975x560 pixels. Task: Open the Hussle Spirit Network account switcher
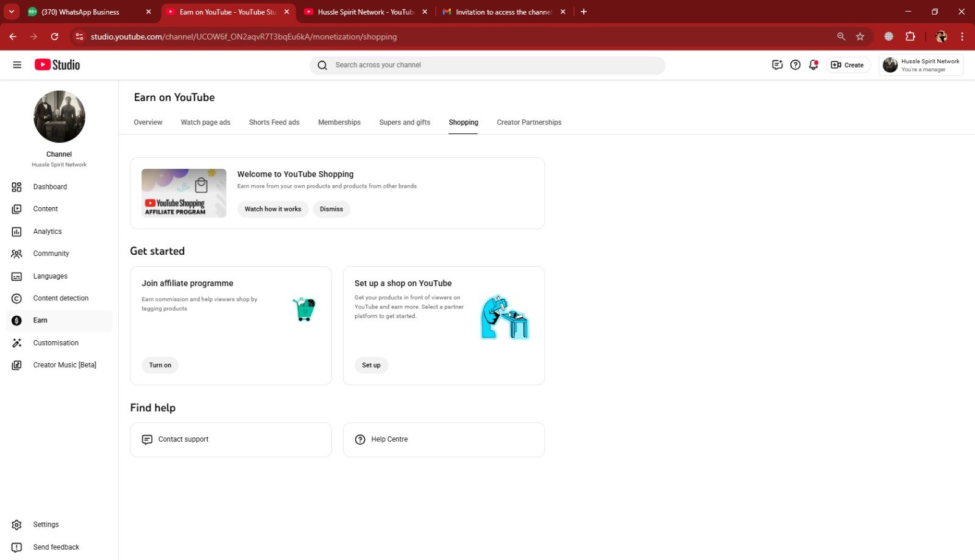tap(921, 65)
